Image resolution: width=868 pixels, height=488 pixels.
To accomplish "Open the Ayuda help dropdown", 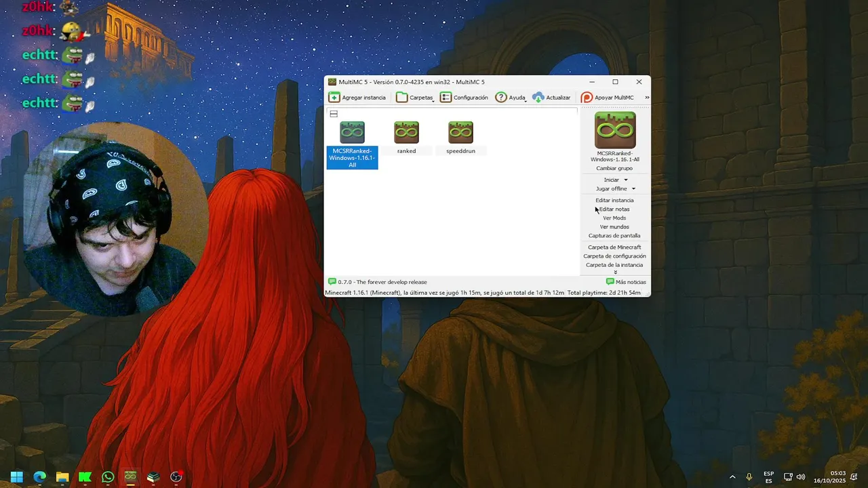I will tap(511, 98).
